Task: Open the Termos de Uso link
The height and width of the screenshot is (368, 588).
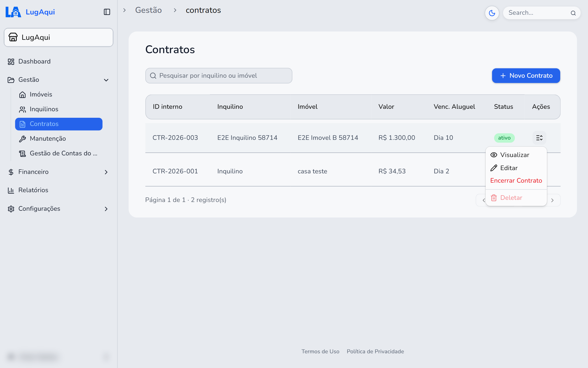Action: [320, 351]
